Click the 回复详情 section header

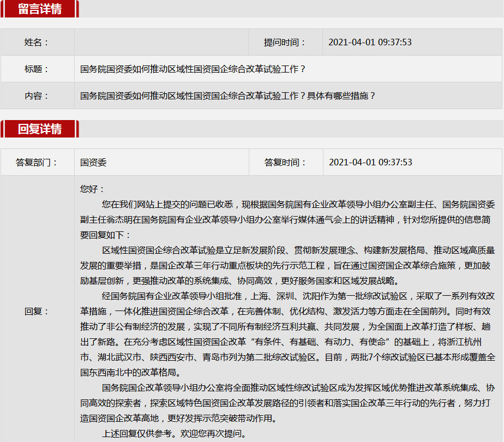pos(40,129)
